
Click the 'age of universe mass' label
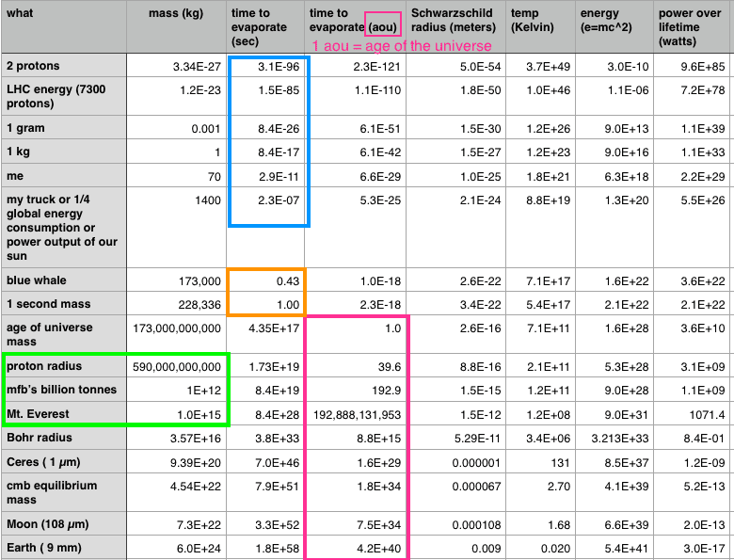[64, 334]
